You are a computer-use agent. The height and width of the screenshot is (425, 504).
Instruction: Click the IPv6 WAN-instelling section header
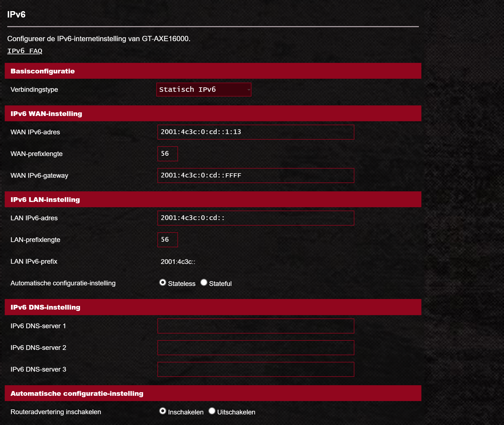(213, 113)
